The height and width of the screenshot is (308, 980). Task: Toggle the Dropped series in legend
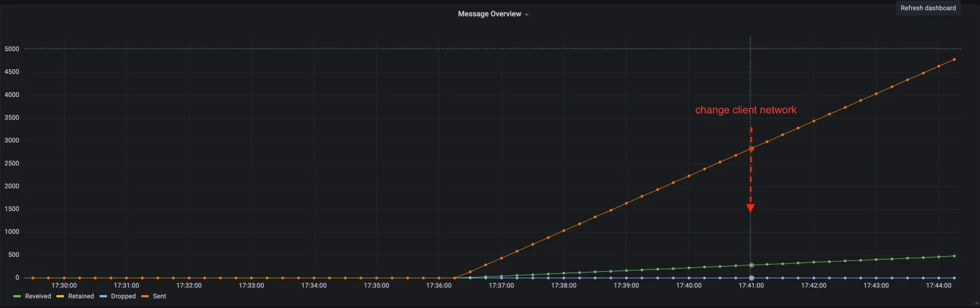[123, 296]
